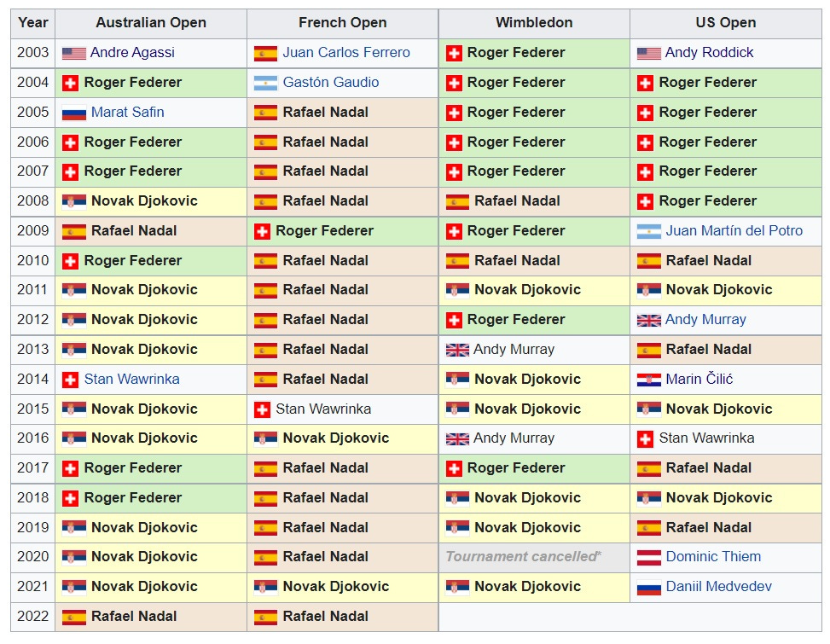Image resolution: width=830 pixels, height=644 pixels.
Task: Follow the Marin Čilić link
Action: tap(699, 379)
